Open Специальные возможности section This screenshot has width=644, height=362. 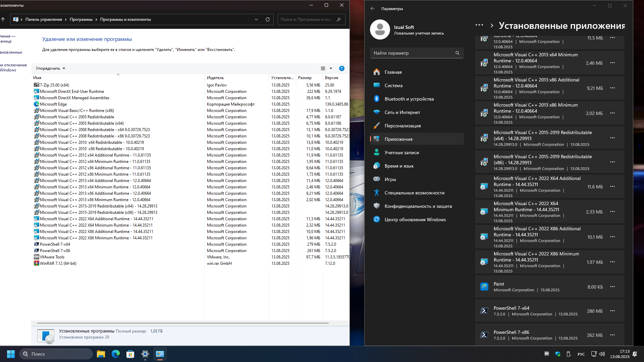(417, 193)
